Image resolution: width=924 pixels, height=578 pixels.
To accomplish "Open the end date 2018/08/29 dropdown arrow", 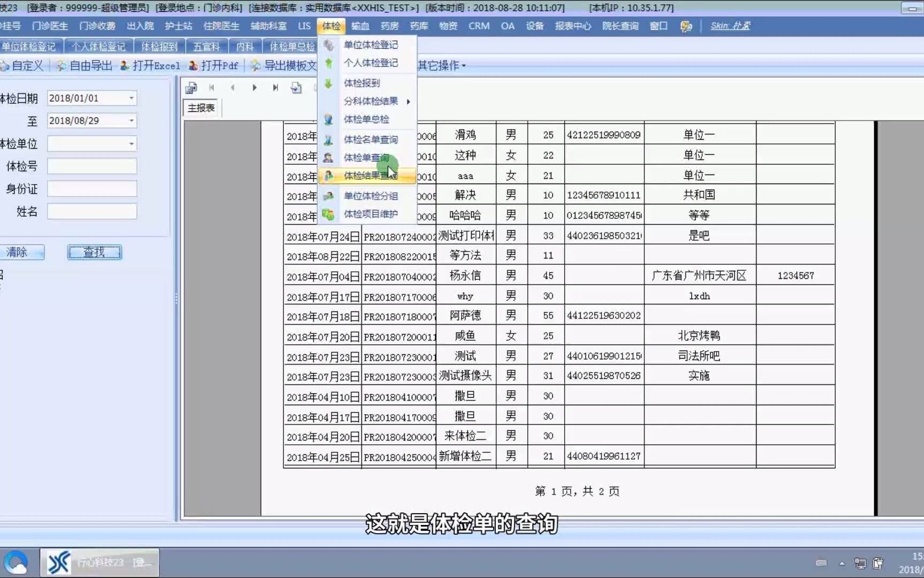I will (131, 120).
